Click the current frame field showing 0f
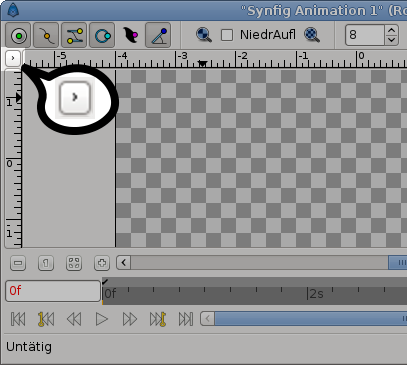 (x=53, y=291)
